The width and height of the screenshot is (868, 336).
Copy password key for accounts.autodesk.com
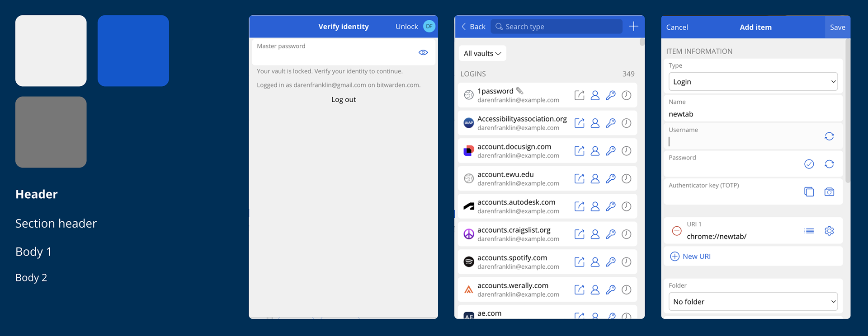611,206
